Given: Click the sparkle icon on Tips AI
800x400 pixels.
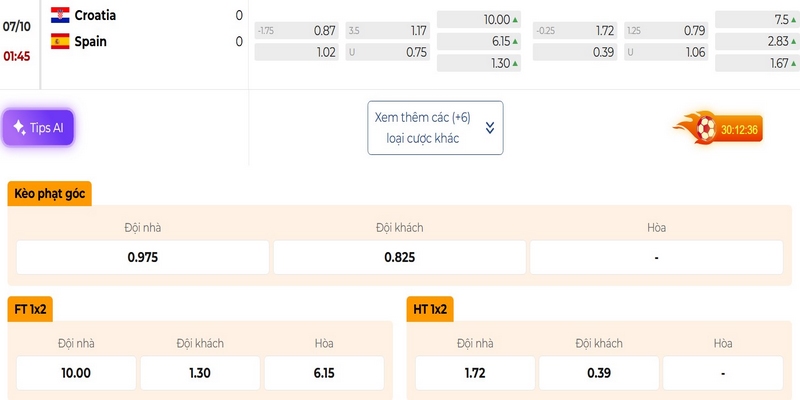Looking at the screenshot, I should pos(19,128).
